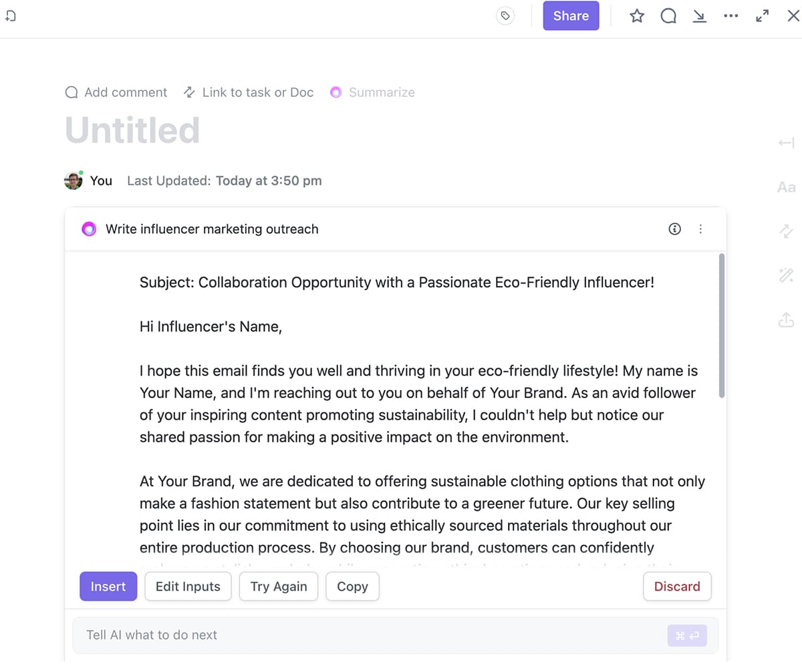Image resolution: width=802 pixels, height=672 pixels.
Task: Expand doc to full screen
Action: (x=763, y=16)
